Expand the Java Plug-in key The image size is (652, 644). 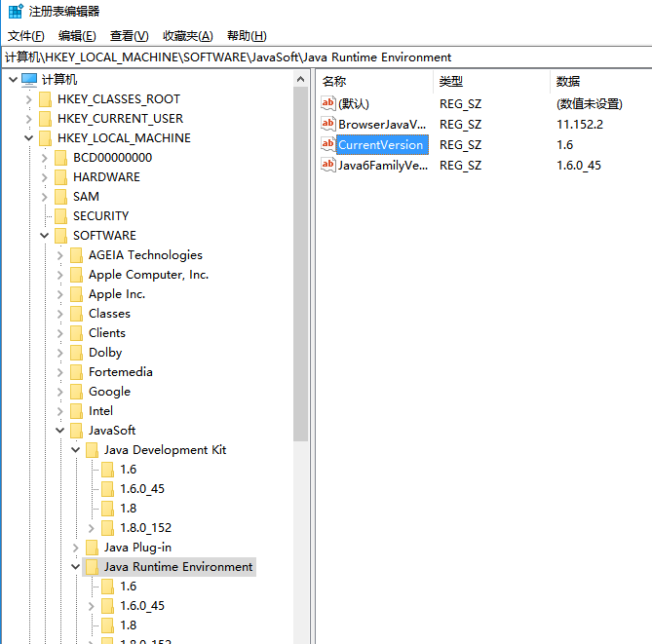coord(76,548)
